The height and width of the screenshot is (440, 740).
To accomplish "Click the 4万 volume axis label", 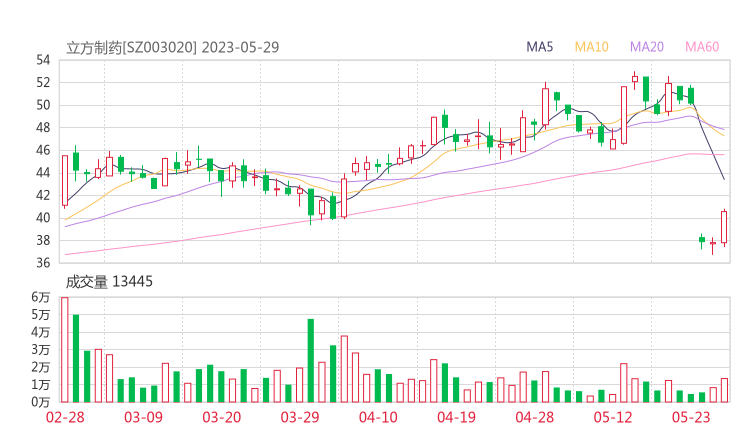I will pyautogui.click(x=41, y=332).
